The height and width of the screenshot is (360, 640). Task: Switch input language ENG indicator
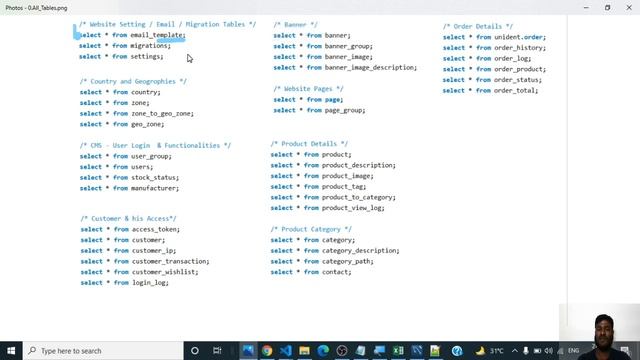(x=573, y=351)
